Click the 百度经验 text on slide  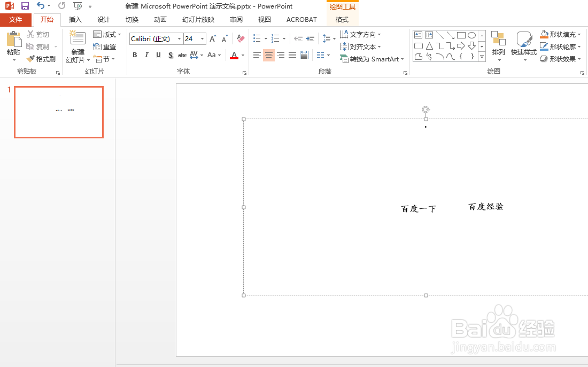[x=486, y=207]
